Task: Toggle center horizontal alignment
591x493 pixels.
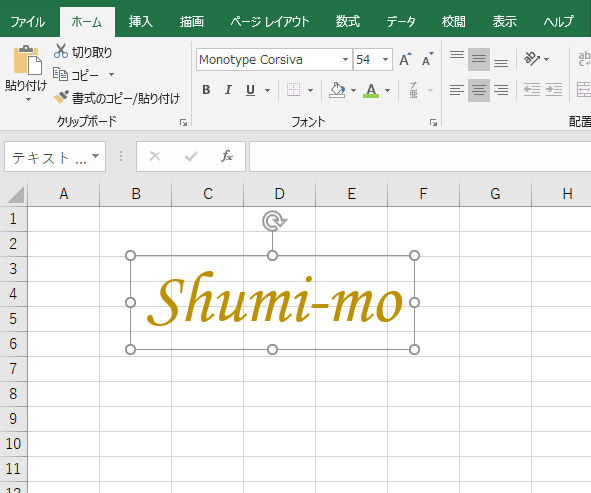Action: (x=479, y=90)
